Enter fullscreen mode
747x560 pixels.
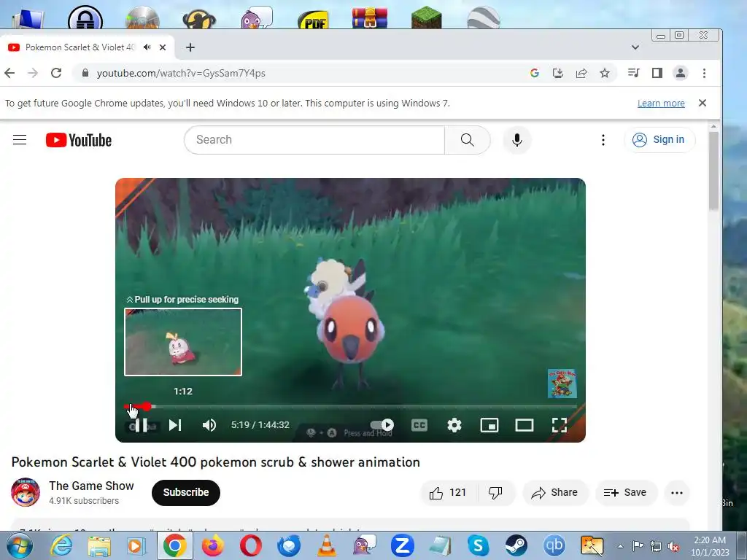tap(560, 425)
